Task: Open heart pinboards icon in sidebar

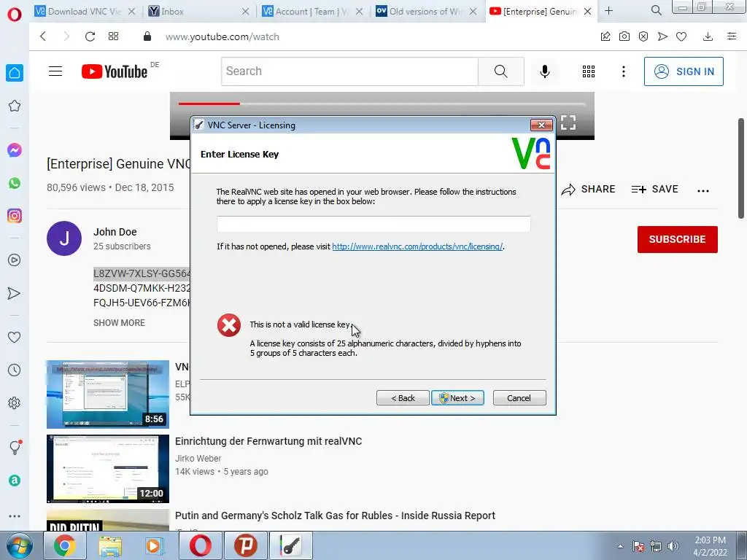Action: coord(15,337)
